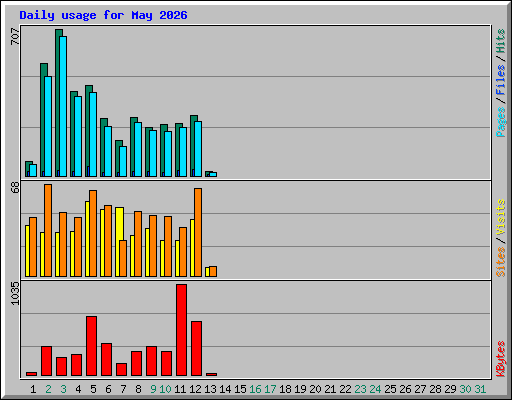This screenshot has width=512, height=400.
Task: Click the 1035 axis value label
Action: (15, 293)
